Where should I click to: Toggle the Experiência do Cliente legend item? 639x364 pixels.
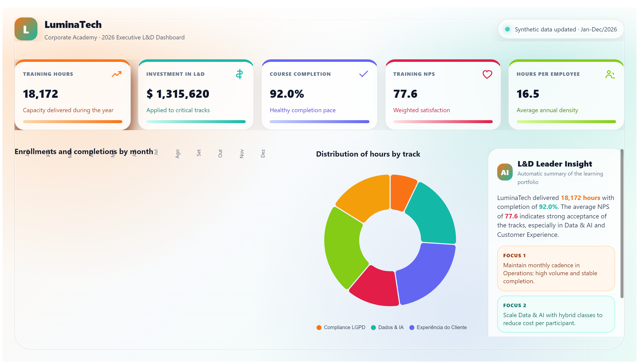pyautogui.click(x=438, y=328)
